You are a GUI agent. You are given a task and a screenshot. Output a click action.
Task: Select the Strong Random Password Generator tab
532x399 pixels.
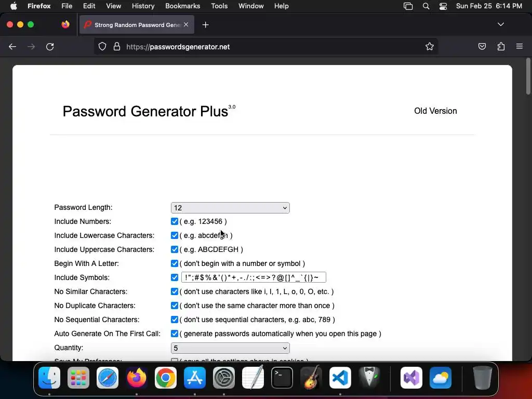(x=137, y=24)
